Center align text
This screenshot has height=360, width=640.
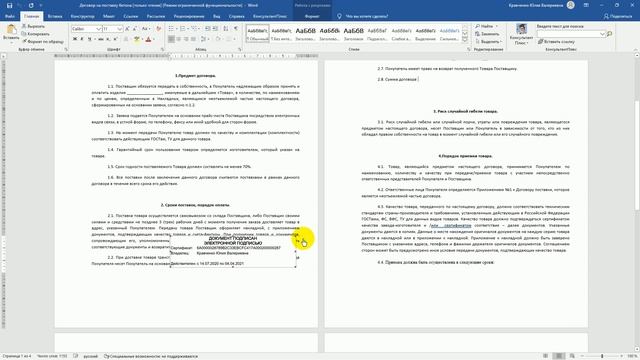point(178,39)
